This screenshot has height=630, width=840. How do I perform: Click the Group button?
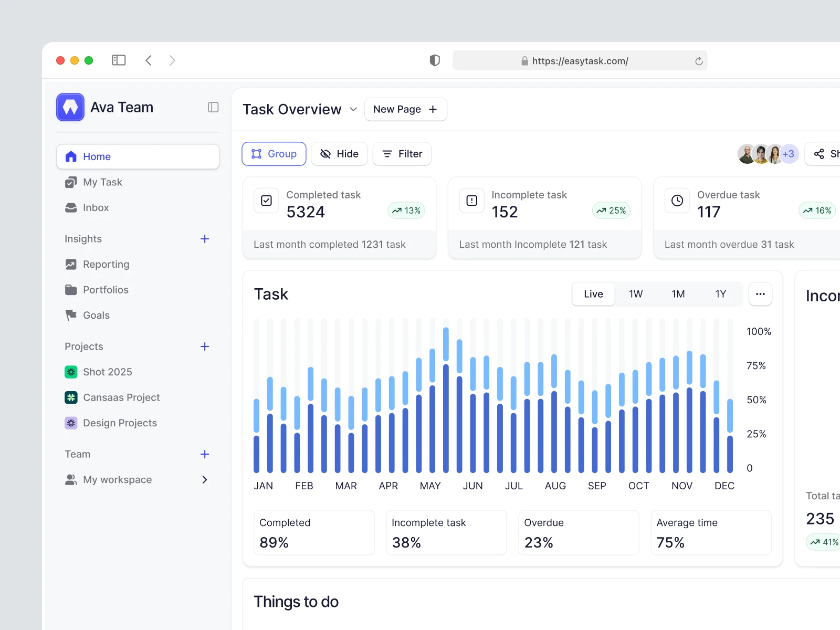274,154
